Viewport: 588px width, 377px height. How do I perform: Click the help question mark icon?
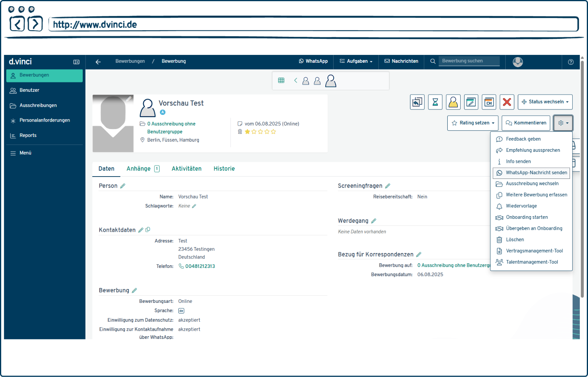571,62
